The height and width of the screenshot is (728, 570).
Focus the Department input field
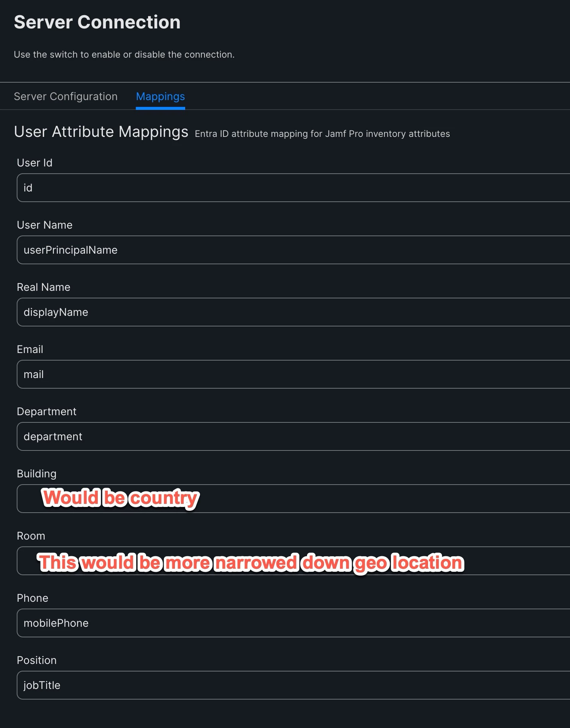293,436
